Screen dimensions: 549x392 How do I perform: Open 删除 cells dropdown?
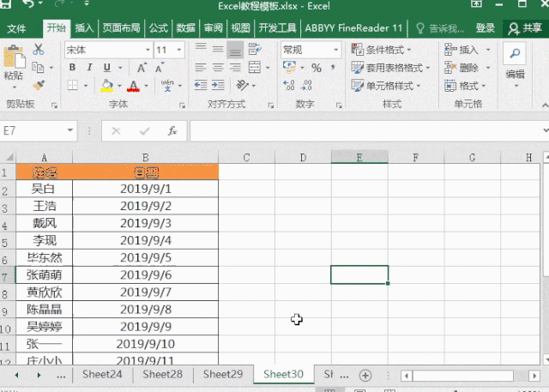coord(467,68)
